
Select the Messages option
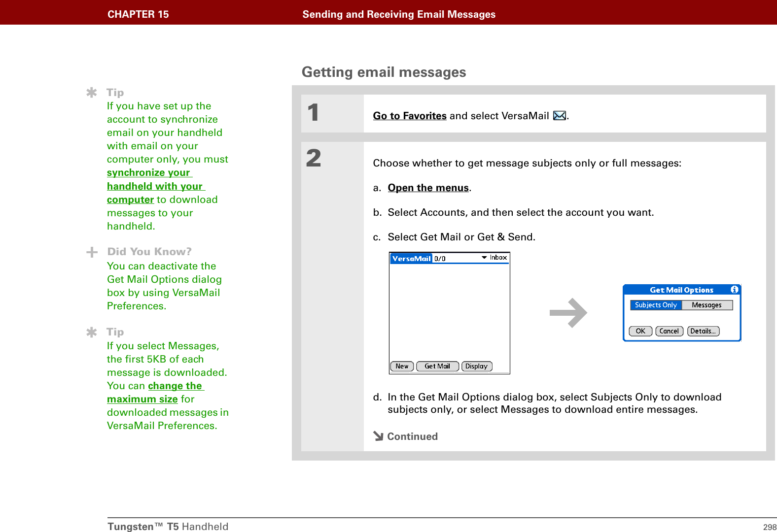click(x=706, y=305)
